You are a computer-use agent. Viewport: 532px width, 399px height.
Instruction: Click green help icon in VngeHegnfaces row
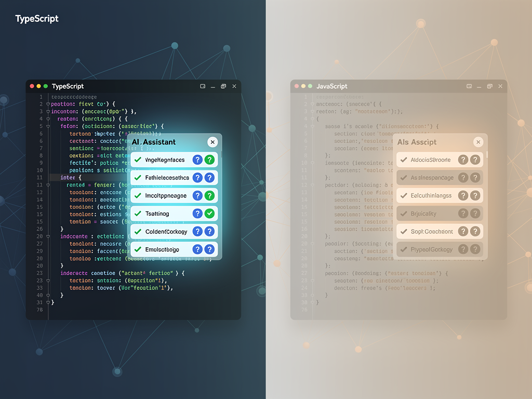210,159
